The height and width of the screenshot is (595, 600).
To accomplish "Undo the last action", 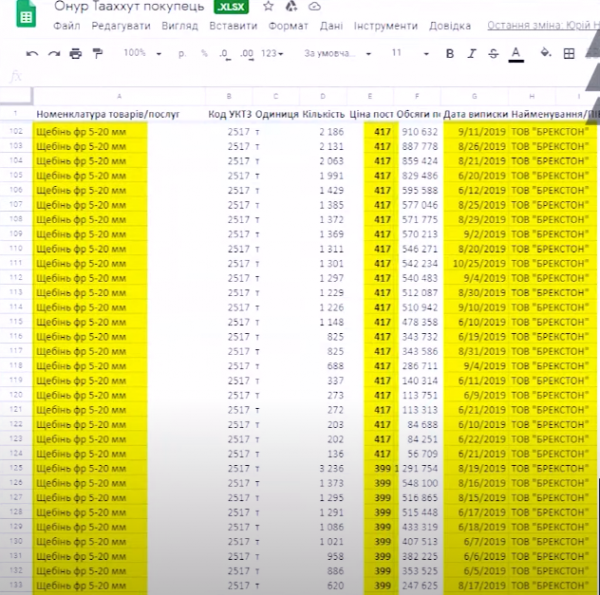I will 32,54.
